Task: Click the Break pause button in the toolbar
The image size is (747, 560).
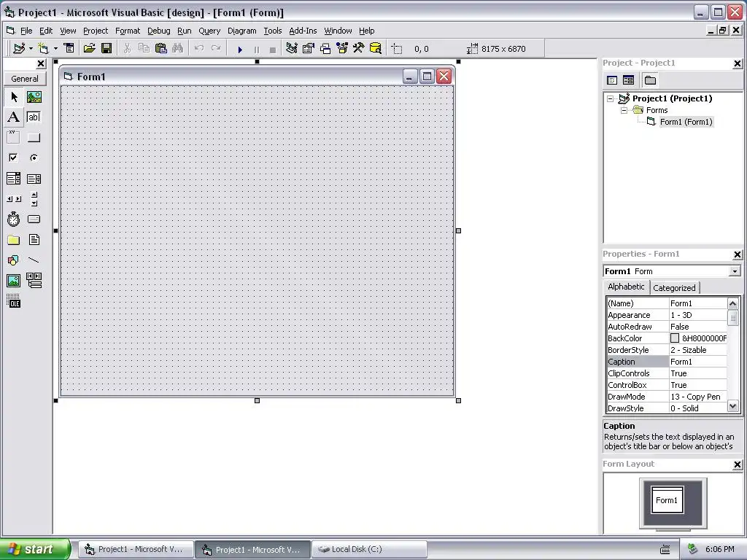Action: [257, 49]
